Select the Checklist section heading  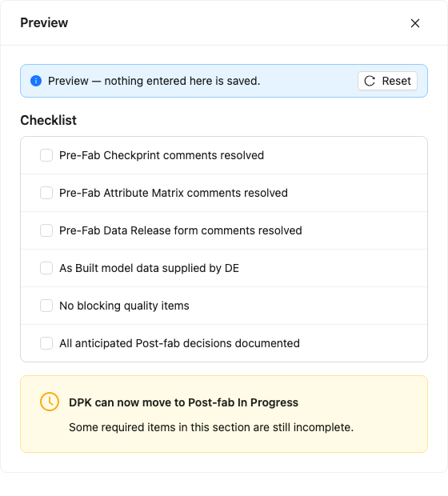coord(49,120)
